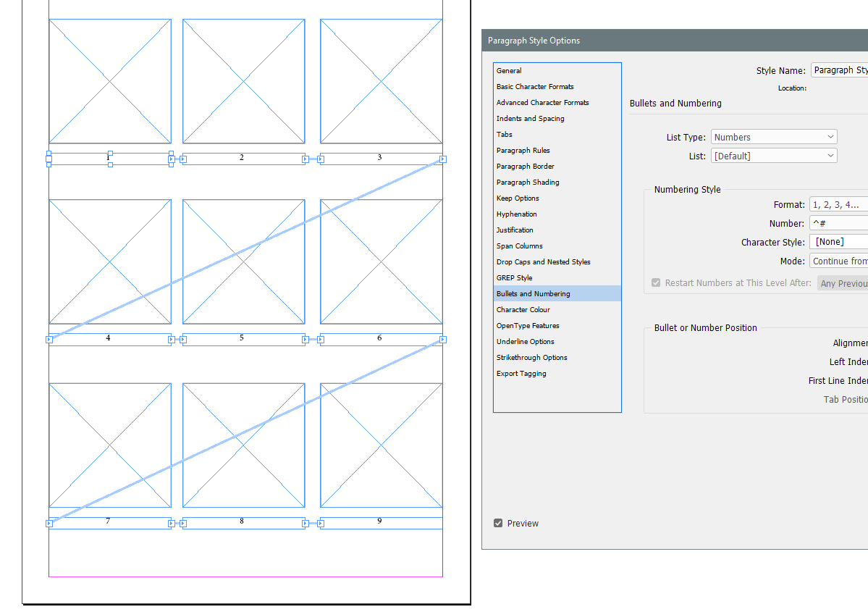Viewport: 868px width, 612px height.
Task: Click top-center handle of frame 1
Action: click(x=110, y=154)
